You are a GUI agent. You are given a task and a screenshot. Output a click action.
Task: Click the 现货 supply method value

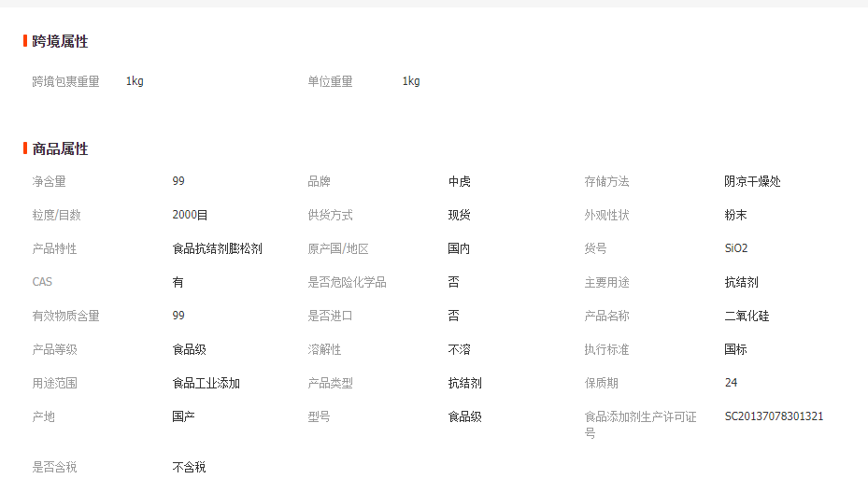coord(459,215)
